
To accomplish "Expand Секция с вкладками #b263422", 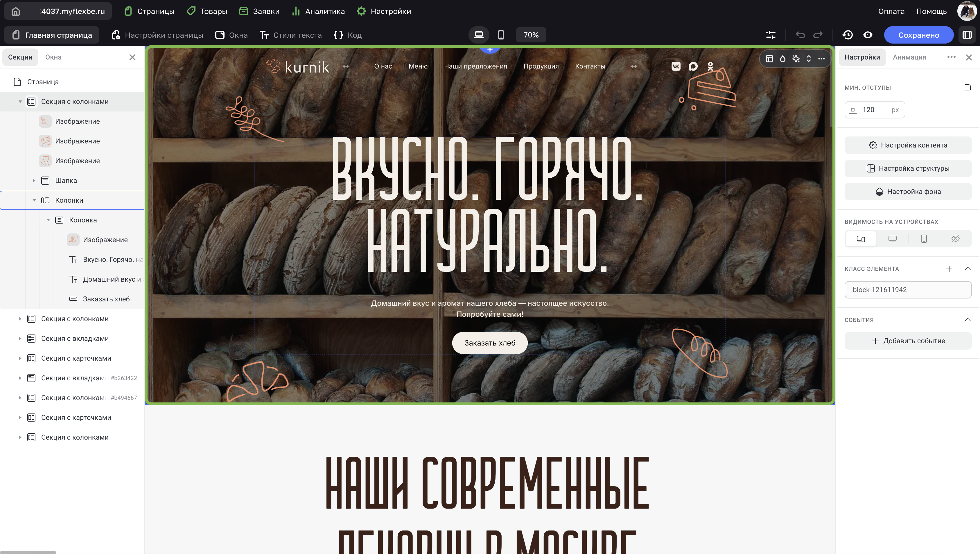I will coord(20,378).
